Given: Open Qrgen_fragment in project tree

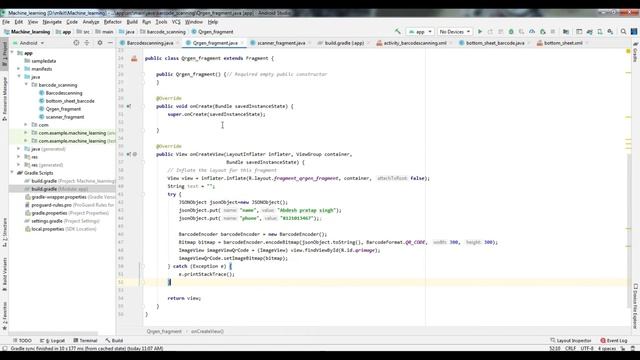Looking at the screenshot, I should coord(63,109).
